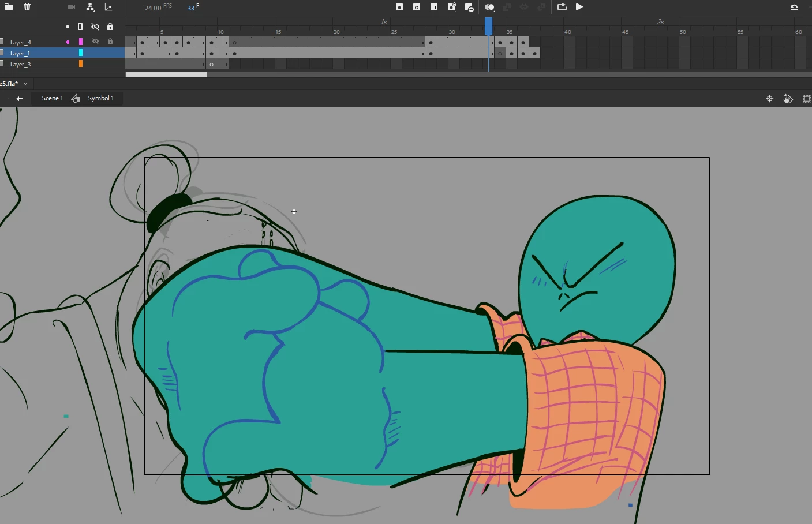Undo with the curved arrow icon

coord(794,7)
